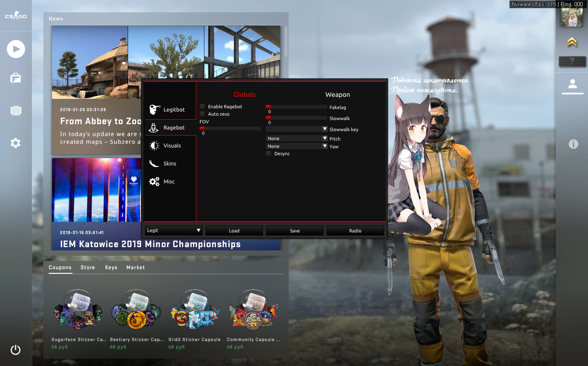588x366 pixels.
Task: Adjust the Fakelag slider
Action: coord(296,107)
